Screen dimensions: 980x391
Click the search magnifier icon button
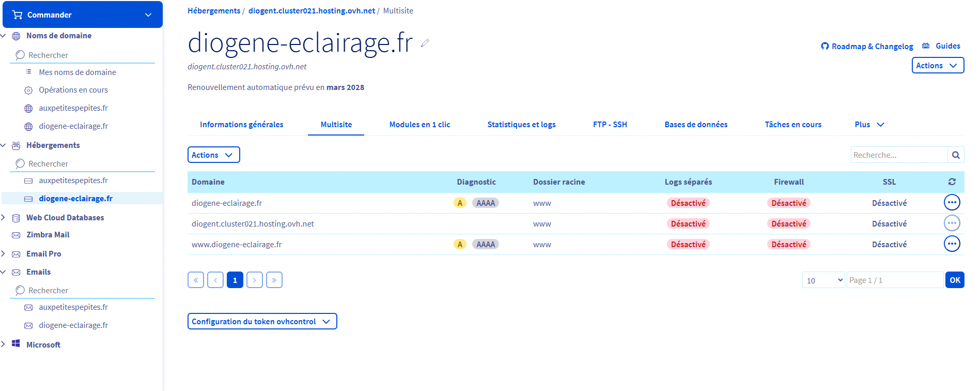[956, 155]
